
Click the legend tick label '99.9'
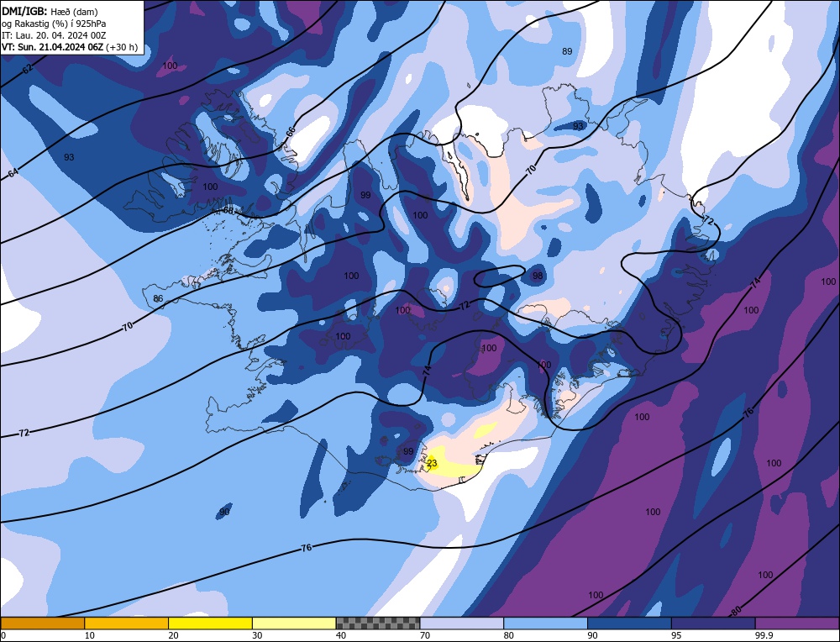pyautogui.click(x=763, y=635)
